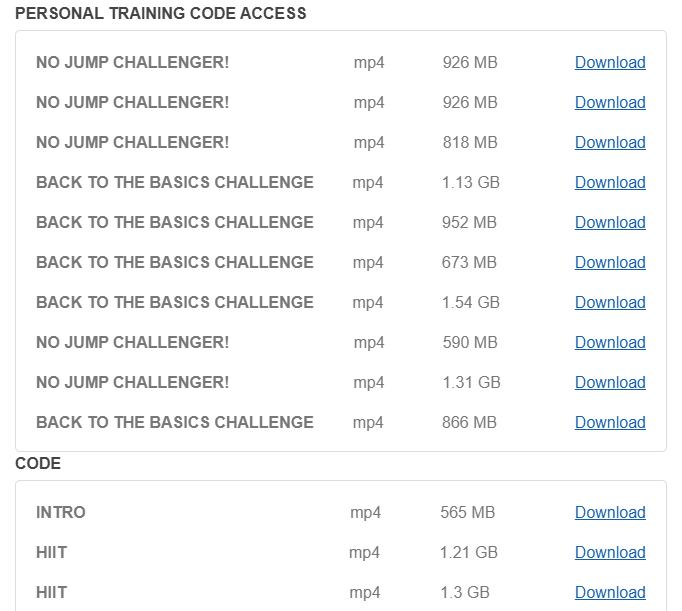Click the 1.54 GB file size text
The image size is (682, 611).
tap(470, 302)
